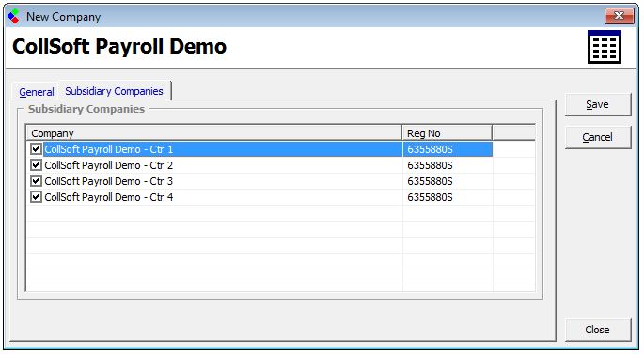
Task: Click Reg No 6355880S in the Ctr 2 row
Action: tap(430, 165)
